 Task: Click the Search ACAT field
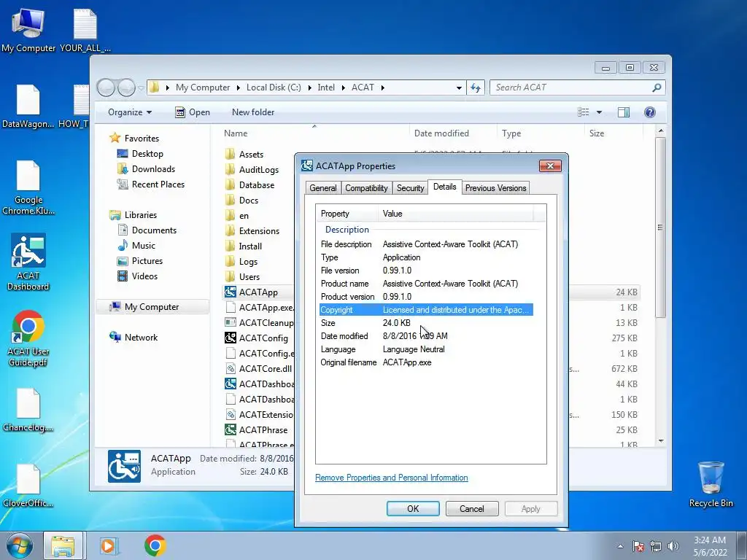click(577, 87)
